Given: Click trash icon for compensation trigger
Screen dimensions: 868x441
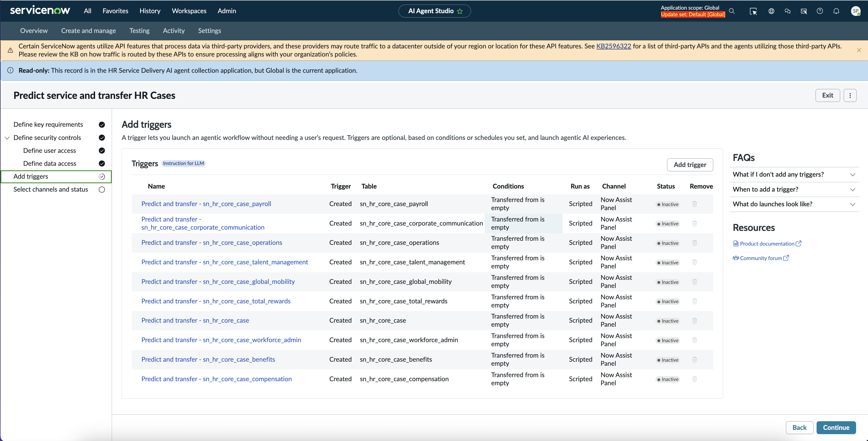Looking at the screenshot, I should [694, 379].
